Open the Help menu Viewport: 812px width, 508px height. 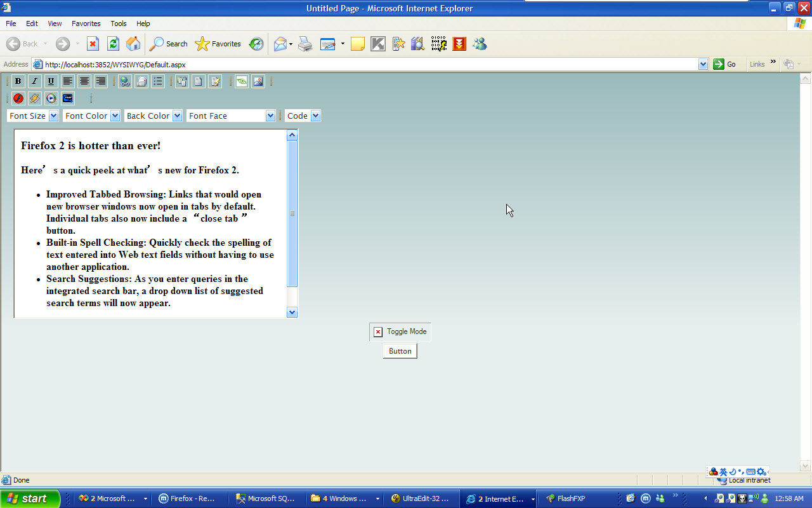click(x=143, y=23)
